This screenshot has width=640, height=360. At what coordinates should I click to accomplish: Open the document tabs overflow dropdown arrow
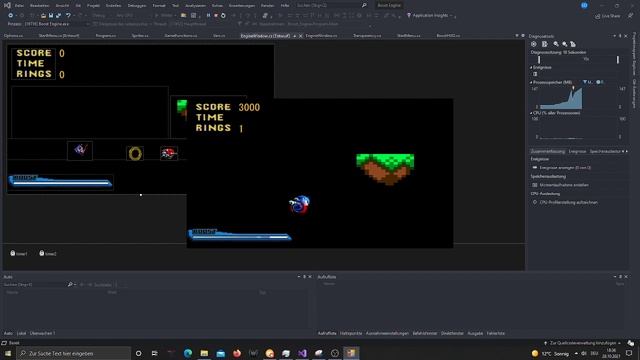coord(517,36)
